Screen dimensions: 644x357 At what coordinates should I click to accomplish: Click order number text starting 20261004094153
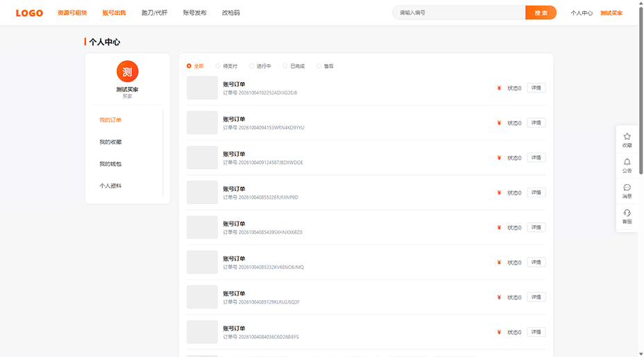pyautogui.click(x=271, y=128)
